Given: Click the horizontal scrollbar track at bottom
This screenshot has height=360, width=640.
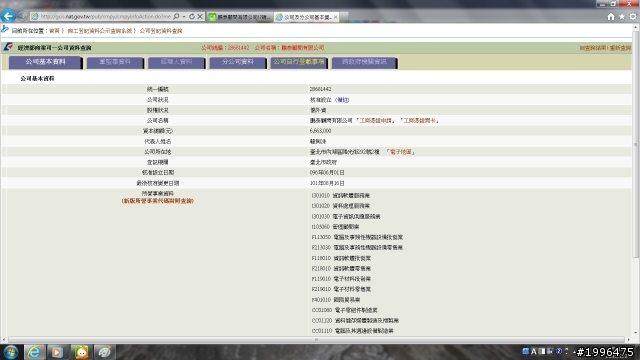Looking at the screenshot, I should click(316, 340).
